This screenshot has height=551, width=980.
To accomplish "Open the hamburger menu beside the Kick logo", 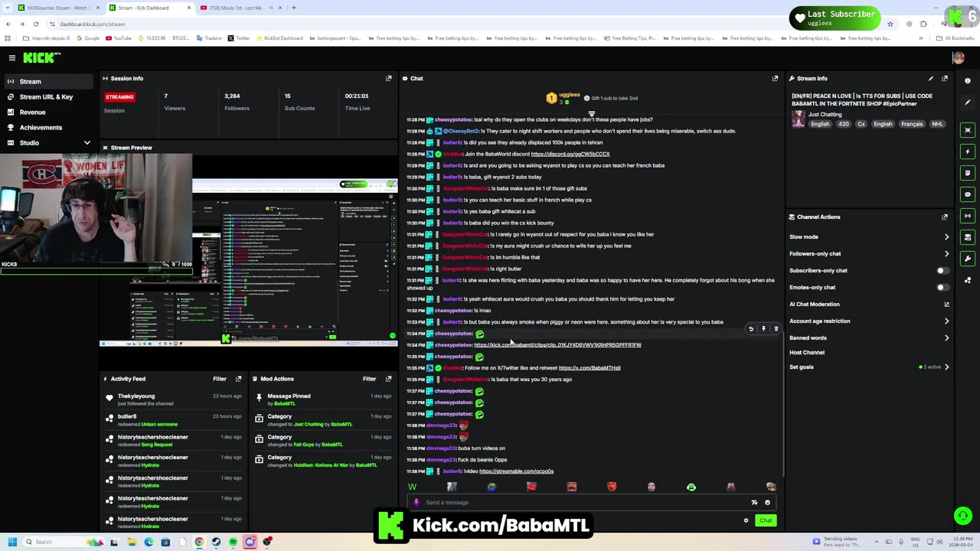I will point(12,57).
